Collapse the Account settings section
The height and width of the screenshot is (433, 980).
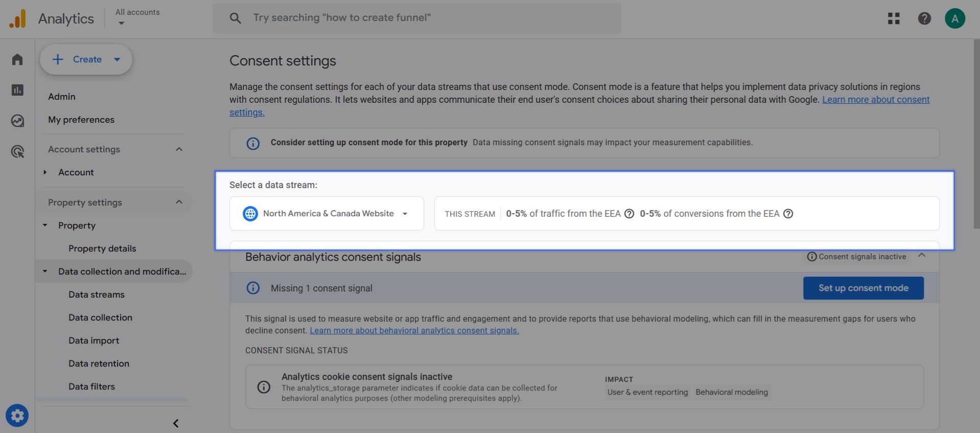(179, 149)
